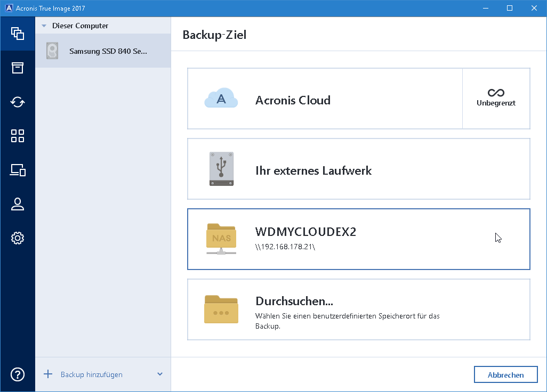This screenshot has height=392, width=547.
Task: Open the Backup section icon in sidebar
Action: pos(18,34)
